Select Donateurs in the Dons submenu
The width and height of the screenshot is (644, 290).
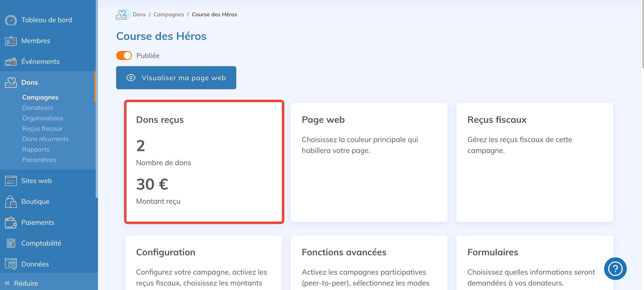tap(37, 108)
